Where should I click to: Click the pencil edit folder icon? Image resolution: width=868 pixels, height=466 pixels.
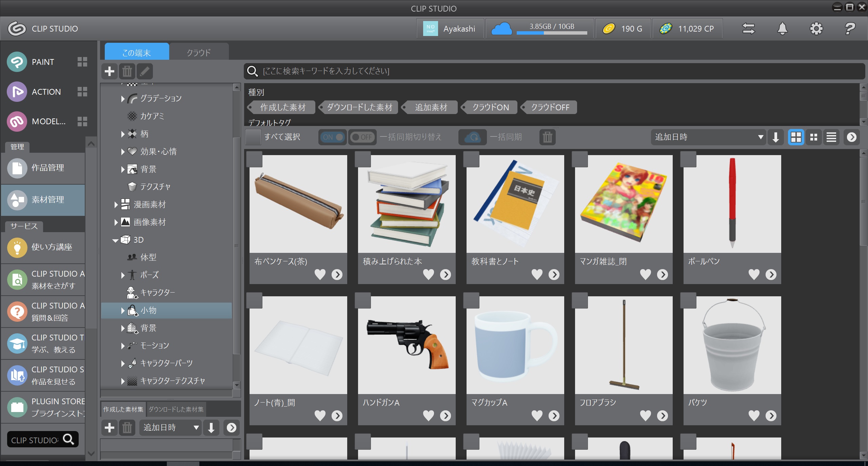[145, 71]
